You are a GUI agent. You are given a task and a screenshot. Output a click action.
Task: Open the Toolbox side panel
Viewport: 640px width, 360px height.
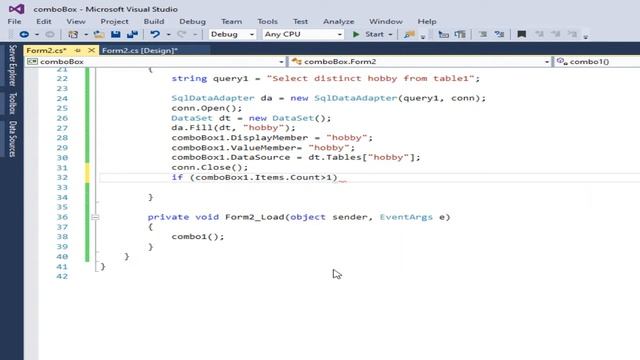tap(13, 103)
